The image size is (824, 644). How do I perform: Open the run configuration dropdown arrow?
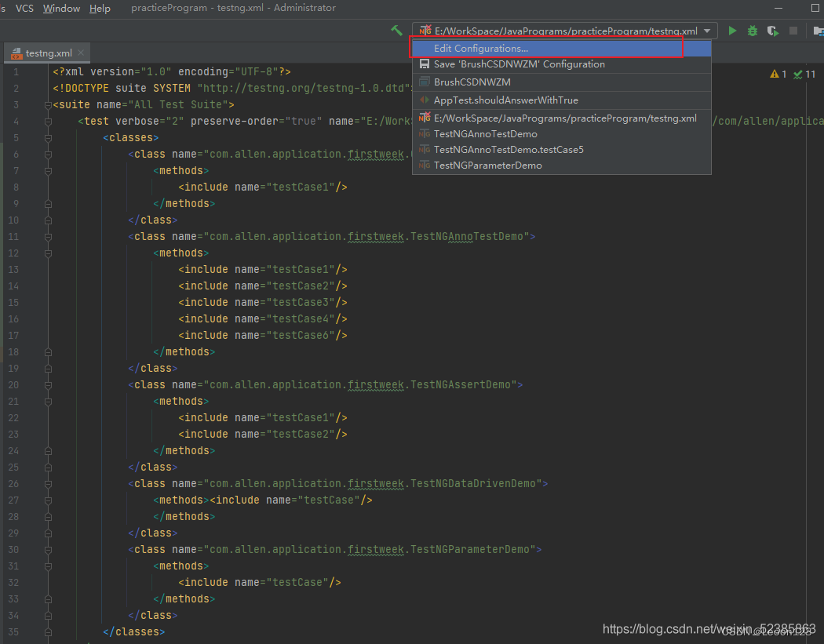[x=707, y=31]
